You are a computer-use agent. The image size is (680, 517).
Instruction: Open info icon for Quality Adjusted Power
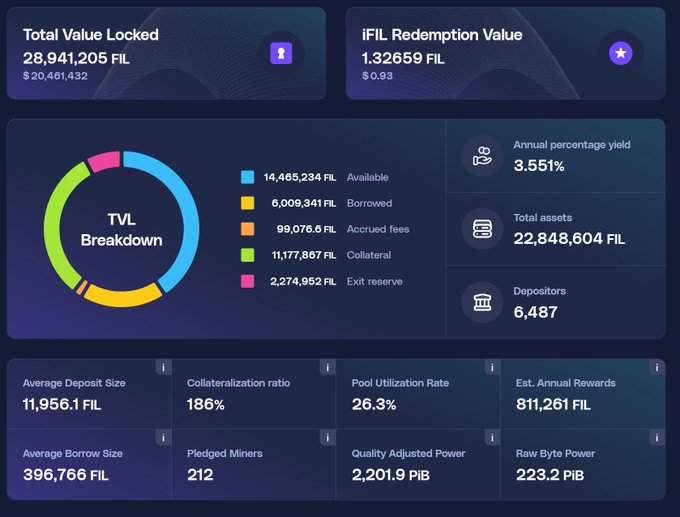point(492,438)
